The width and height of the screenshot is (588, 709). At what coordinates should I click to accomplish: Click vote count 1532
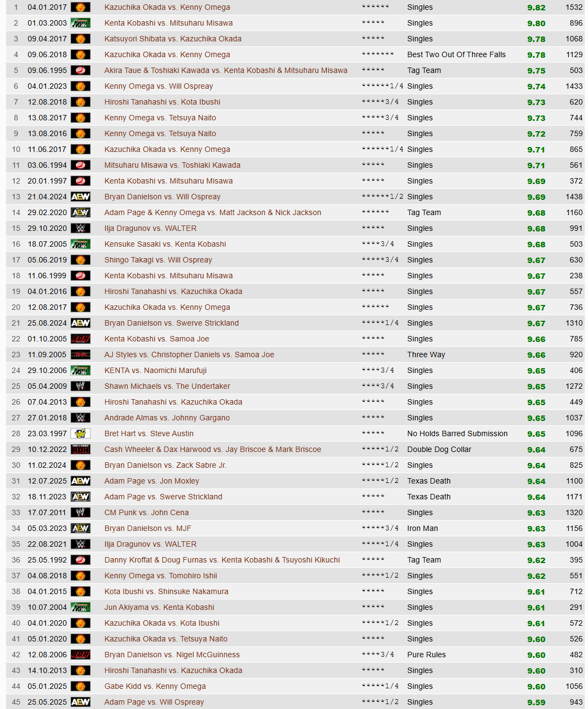pos(574,8)
